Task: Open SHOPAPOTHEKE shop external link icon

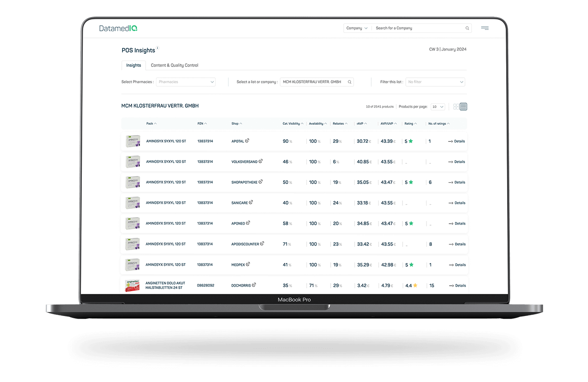Action: pyautogui.click(x=261, y=182)
